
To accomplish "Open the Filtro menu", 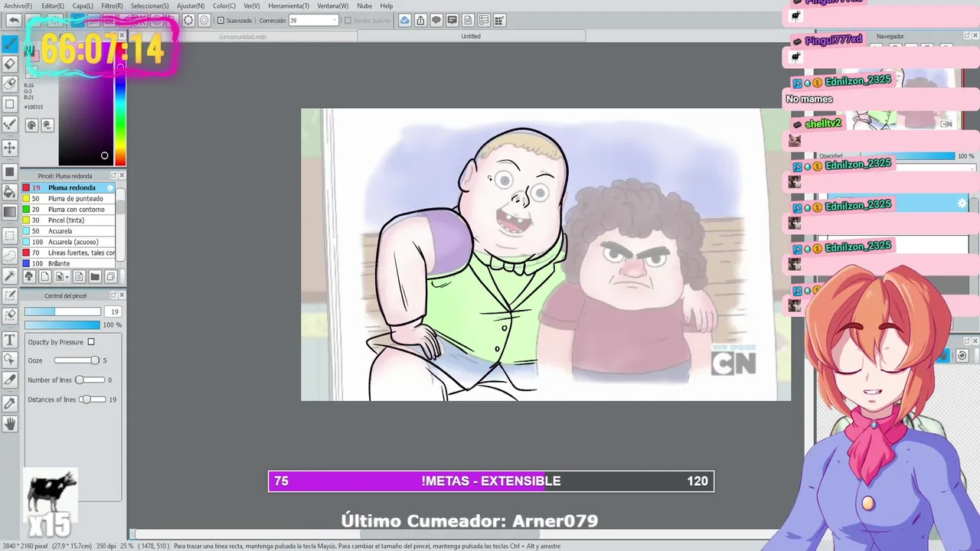I will point(112,5).
